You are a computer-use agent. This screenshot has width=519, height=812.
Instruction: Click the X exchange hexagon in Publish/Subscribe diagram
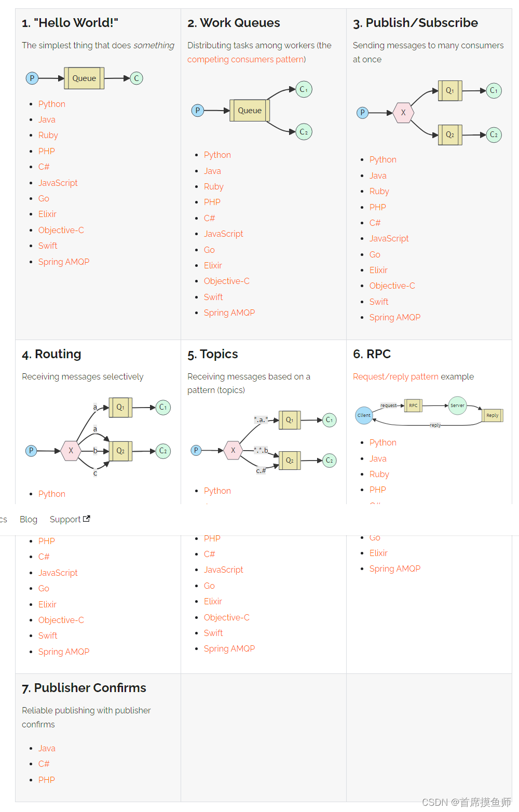[x=404, y=113]
